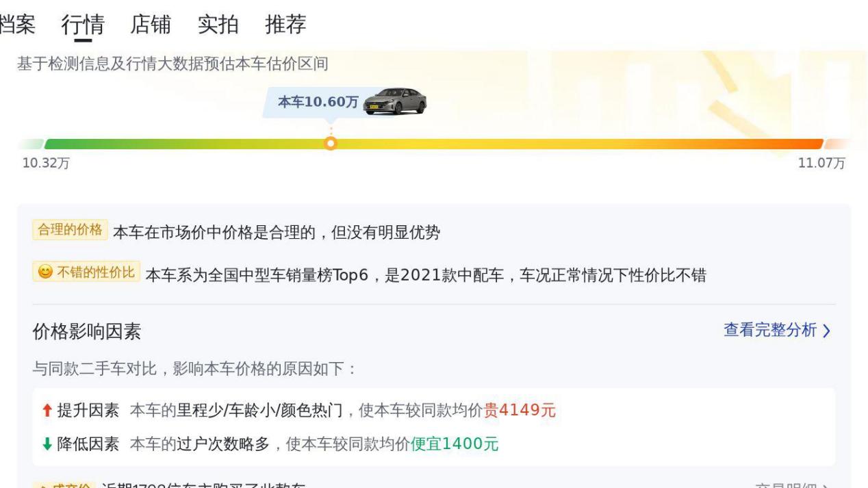The image size is (868, 488).
Task: Click the green down arrow beside 降低因素
Action: [x=46, y=444]
